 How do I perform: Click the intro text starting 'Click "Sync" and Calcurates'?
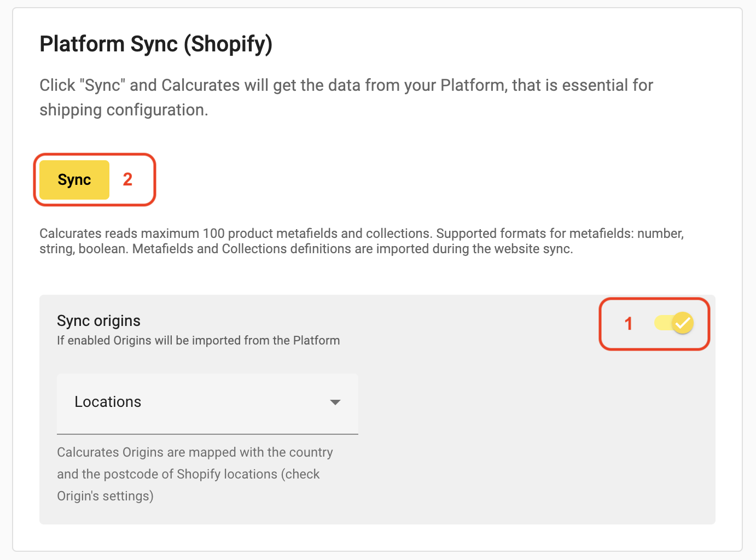coord(346,97)
